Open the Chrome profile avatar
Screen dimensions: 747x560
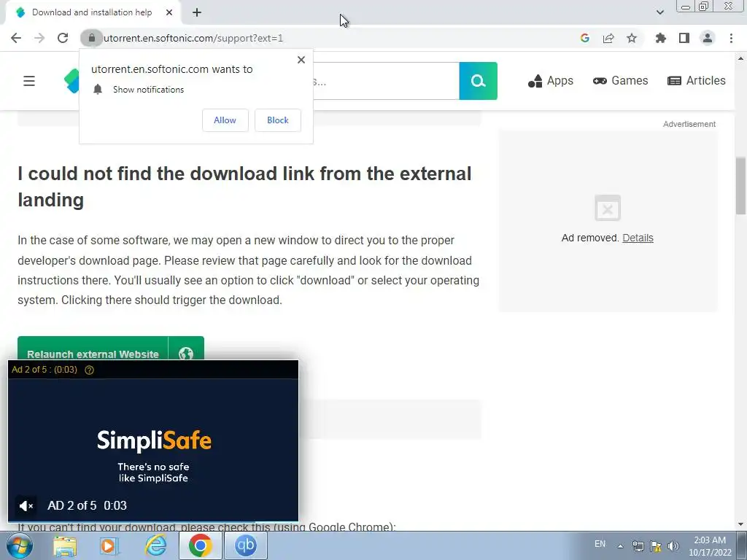[x=708, y=38]
